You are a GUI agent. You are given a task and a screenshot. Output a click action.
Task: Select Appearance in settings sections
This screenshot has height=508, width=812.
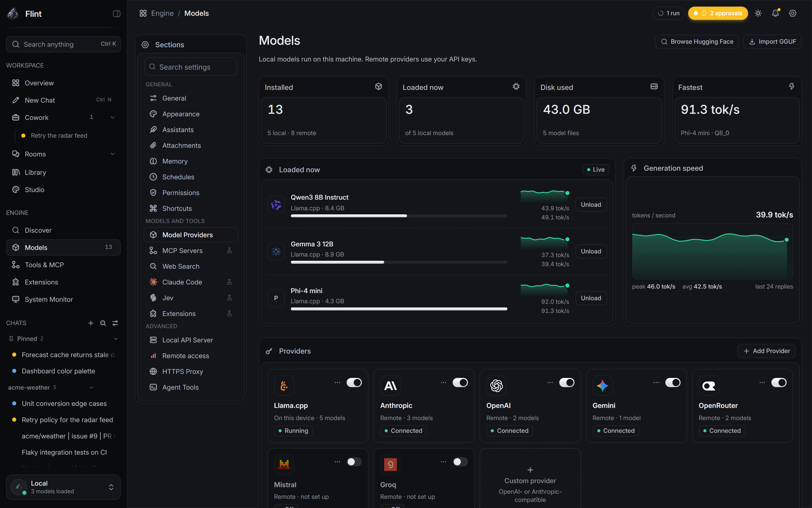click(x=191, y=114)
